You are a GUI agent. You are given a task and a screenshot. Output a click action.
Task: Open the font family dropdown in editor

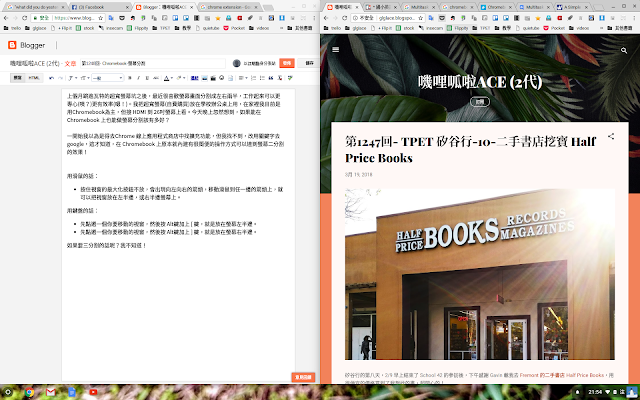pyautogui.click(x=72, y=78)
